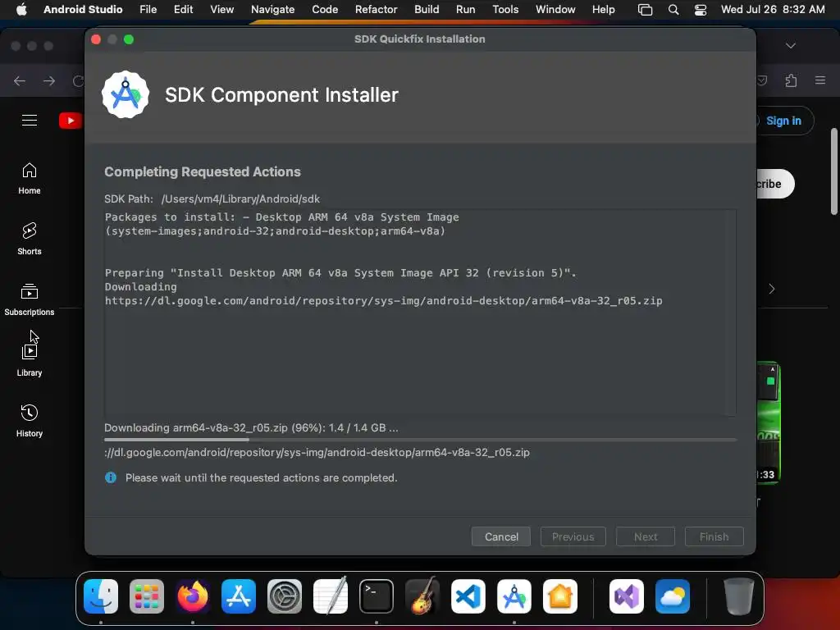Click the Pocket save icon in browser toolbar
Screen dimensions: 840x630
[761, 80]
